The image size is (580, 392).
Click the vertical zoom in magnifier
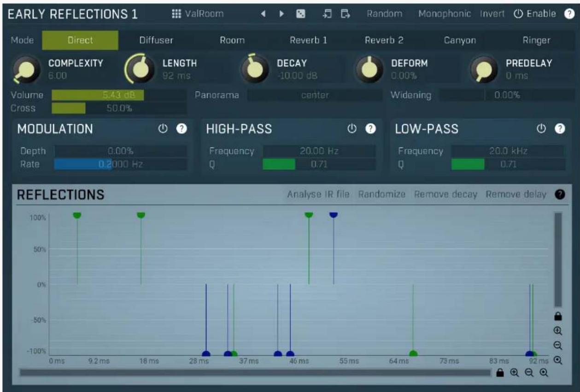click(558, 331)
